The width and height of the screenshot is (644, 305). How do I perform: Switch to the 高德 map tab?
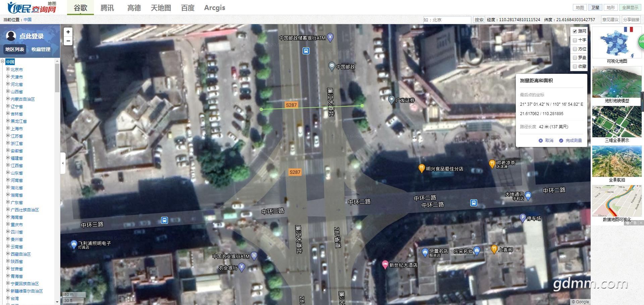[x=134, y=8]
